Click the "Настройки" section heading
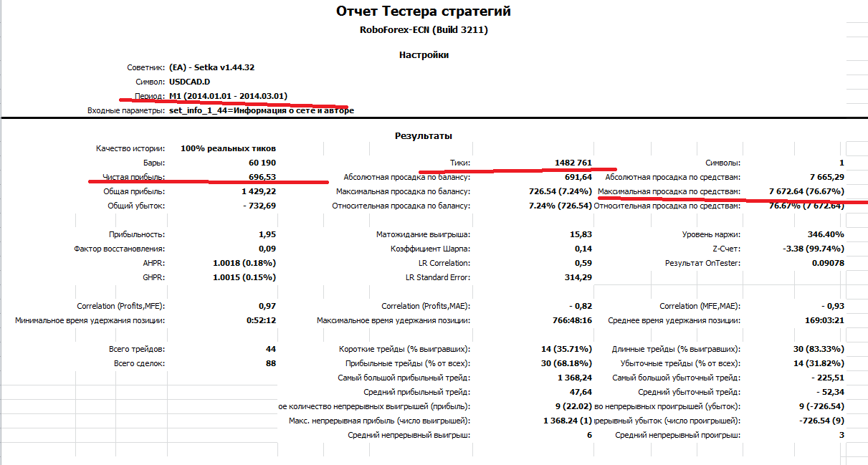The image size is (868, 465). pyautogui.click(x=424, y=54)
